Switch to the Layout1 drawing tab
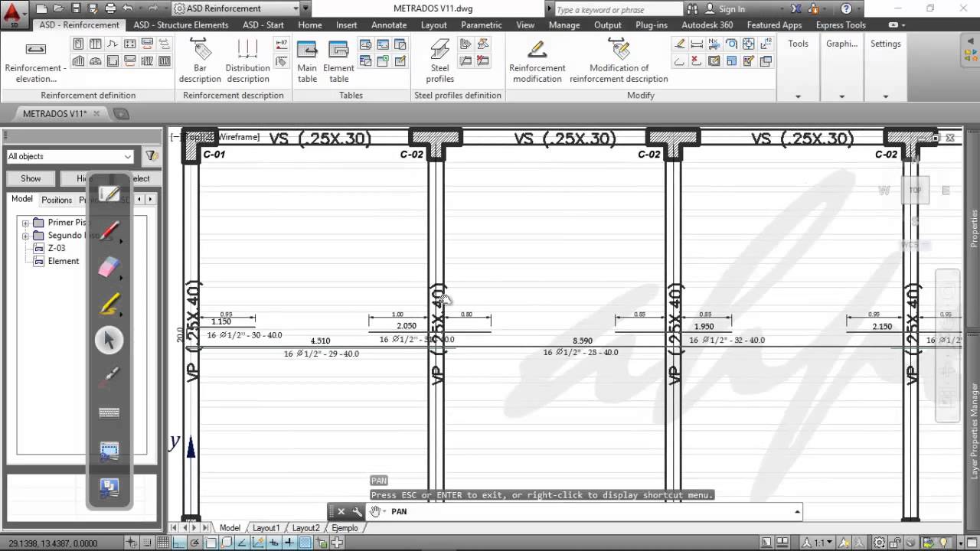The height and width of the screenshot is (551, 980). click(x=266, y=528)
